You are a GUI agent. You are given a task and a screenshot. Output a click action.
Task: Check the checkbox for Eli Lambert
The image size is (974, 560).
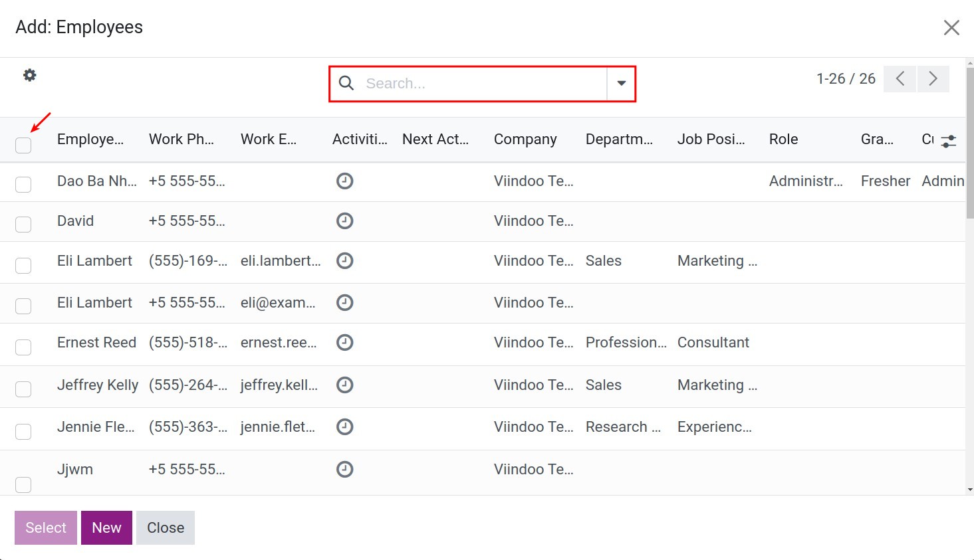click(x=23, y=265)
